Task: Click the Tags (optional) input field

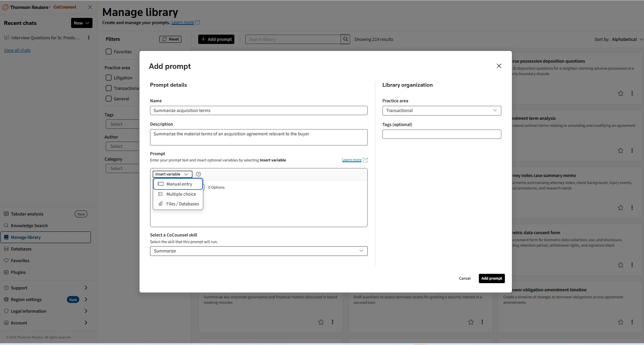Action: click(442, 134)
